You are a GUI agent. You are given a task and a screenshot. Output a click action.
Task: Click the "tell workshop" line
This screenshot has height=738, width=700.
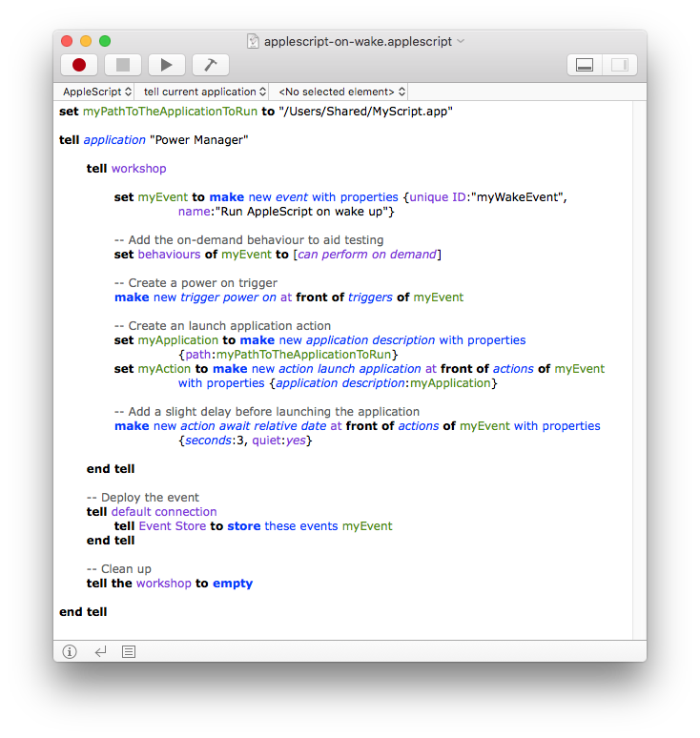pos(126,169)
